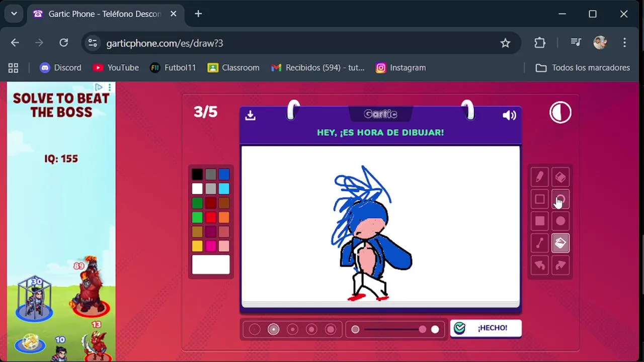Screen dimensions: 644x362
Task: Reload the Gartic Phone page
Action: (63, 43)
